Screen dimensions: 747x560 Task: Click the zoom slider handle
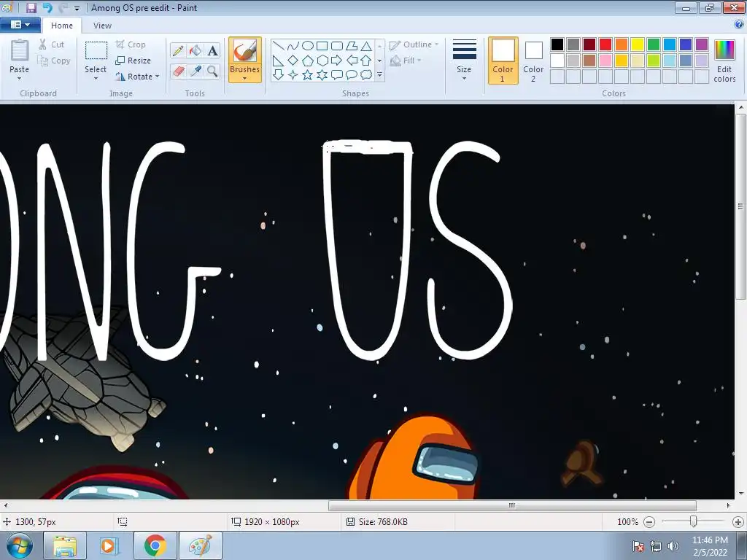pos(694,521)
